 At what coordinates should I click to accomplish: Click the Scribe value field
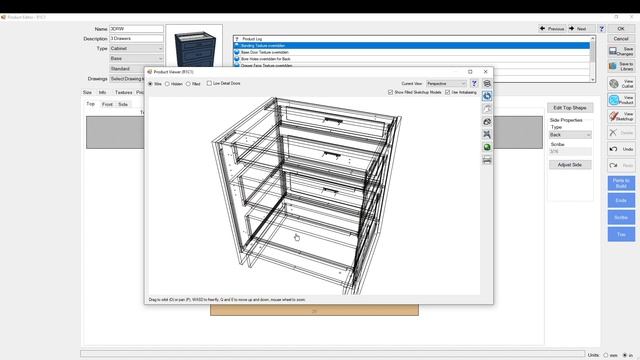pos(570,151)
